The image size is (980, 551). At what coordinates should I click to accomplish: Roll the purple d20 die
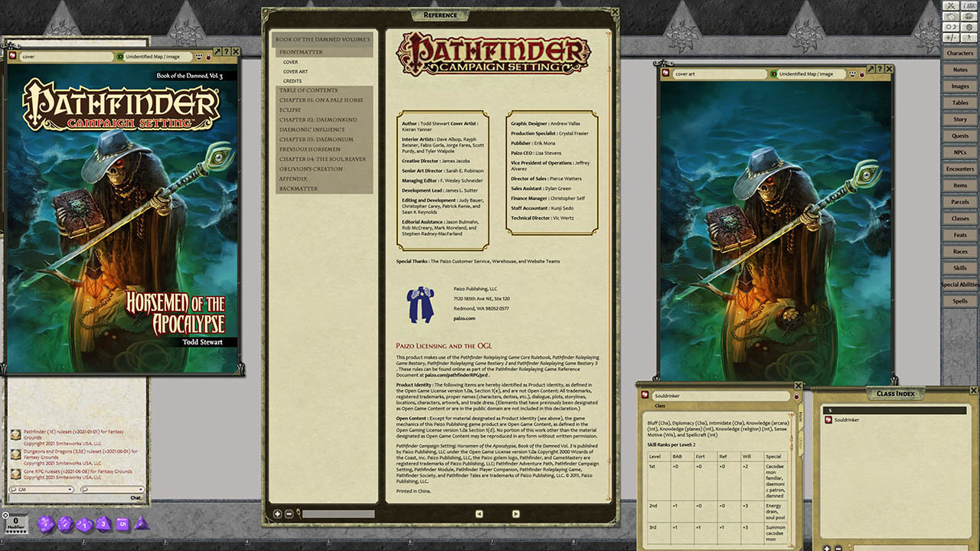[x=47, y=523]
